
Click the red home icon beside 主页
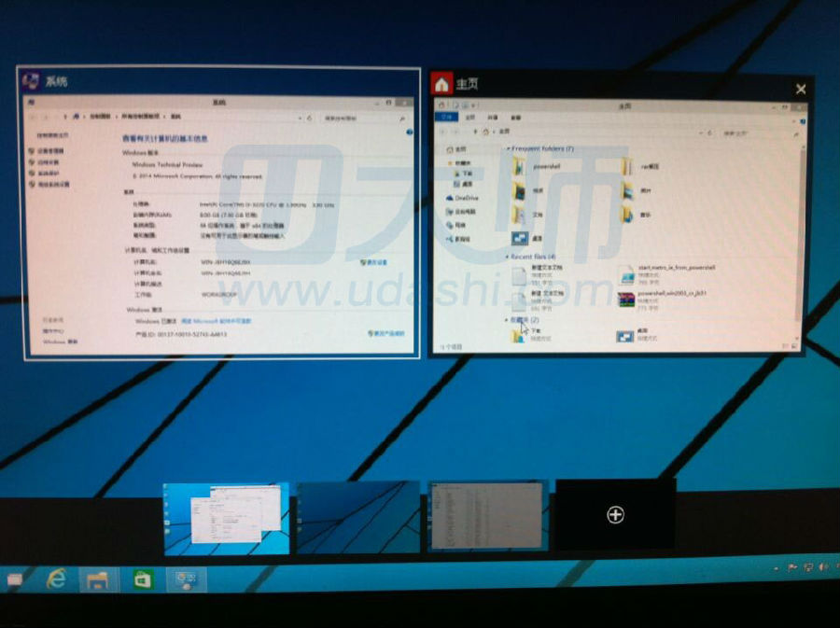click(441, 85)
